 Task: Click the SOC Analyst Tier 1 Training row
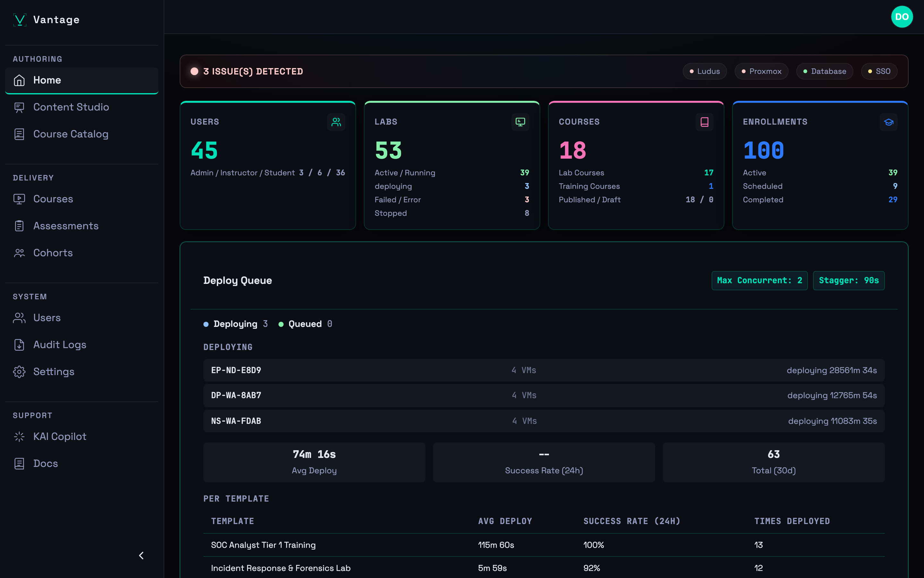point(544,545)
